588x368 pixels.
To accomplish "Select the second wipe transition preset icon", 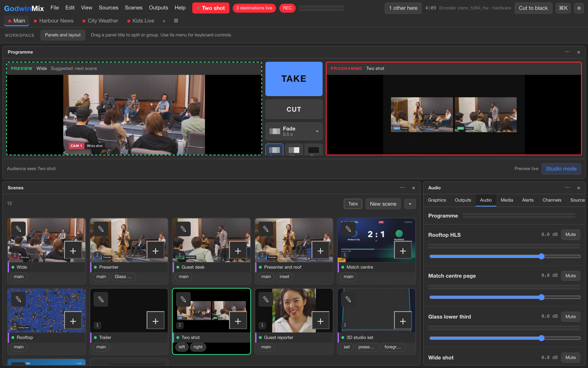I will tap(294, 149).
